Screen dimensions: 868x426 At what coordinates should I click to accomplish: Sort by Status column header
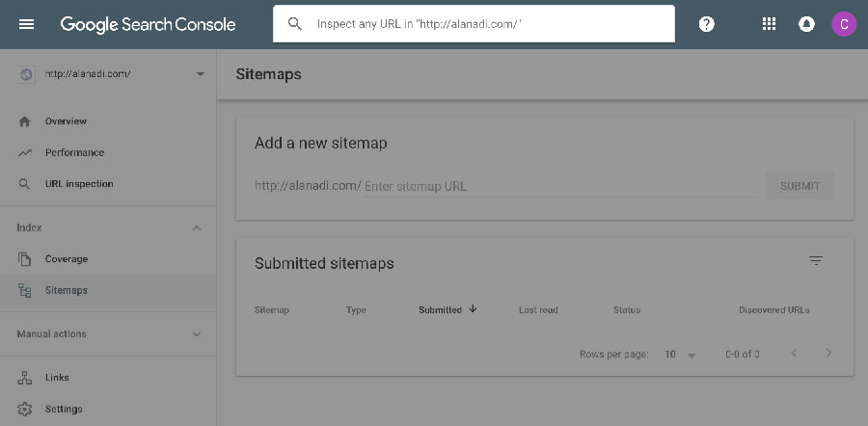[627, 310]
